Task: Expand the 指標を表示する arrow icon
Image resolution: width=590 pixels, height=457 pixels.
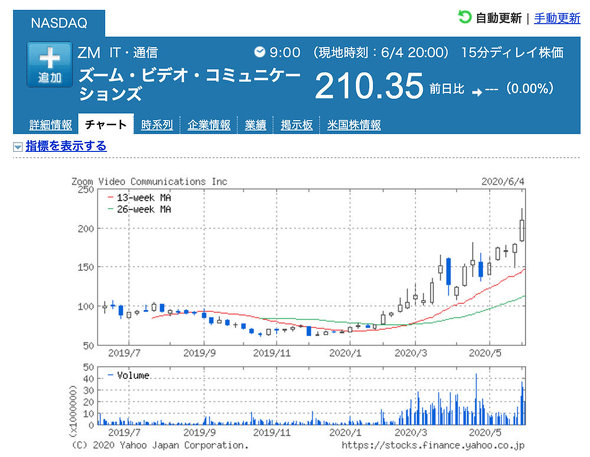Action: point(18,147)
